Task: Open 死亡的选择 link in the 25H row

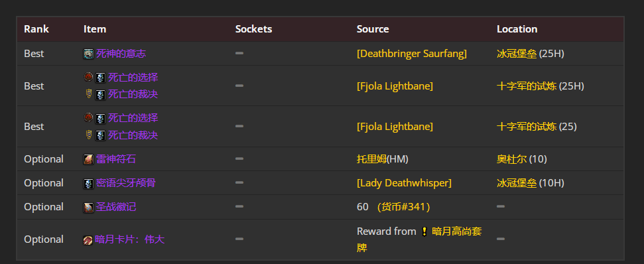Action: pyautogui.click(x=133, y=77)
